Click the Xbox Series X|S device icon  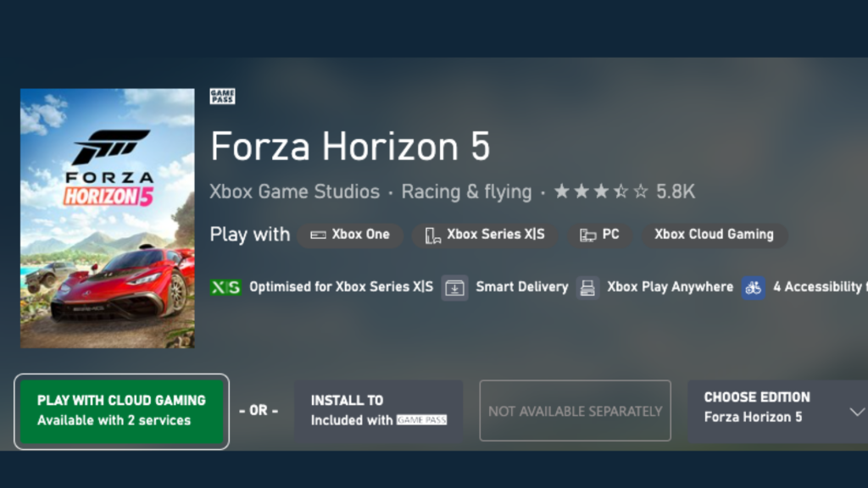(x=432, y=235)
